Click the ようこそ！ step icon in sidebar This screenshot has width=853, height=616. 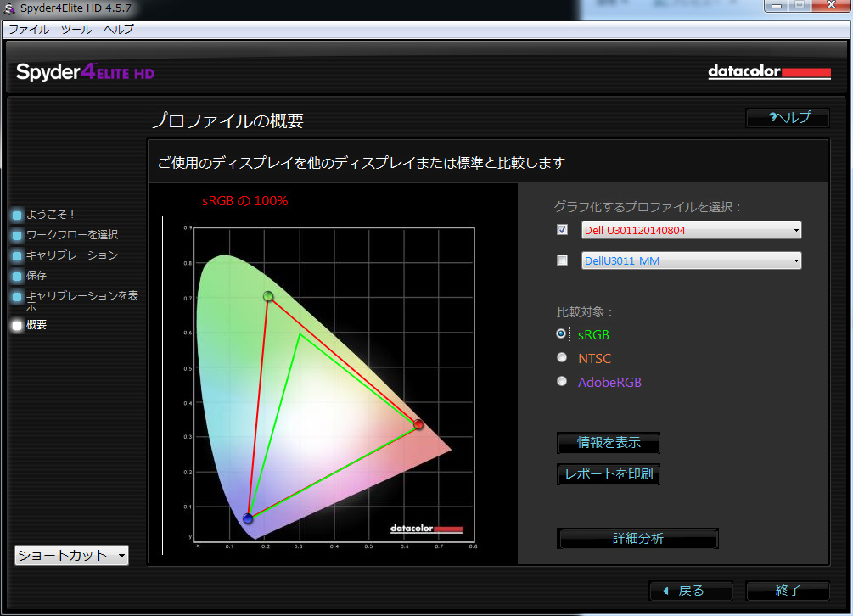pyautogui.click(x=19, y=215)
